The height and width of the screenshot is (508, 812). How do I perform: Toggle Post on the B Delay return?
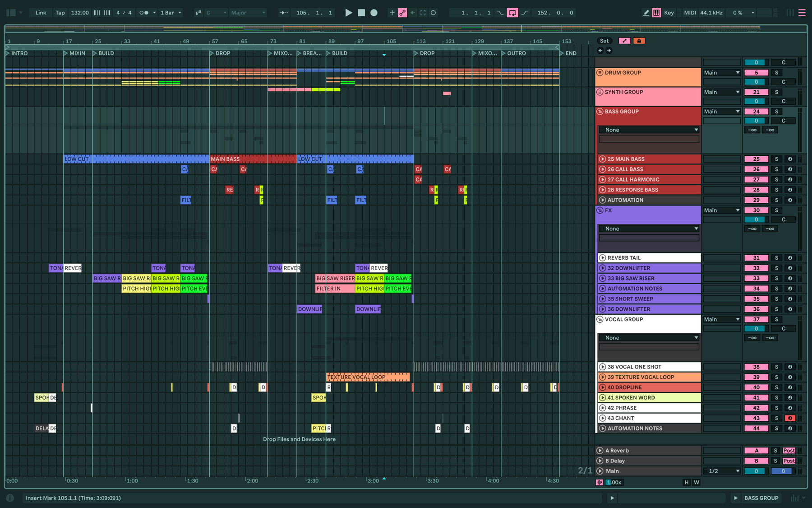coord(789,461)
